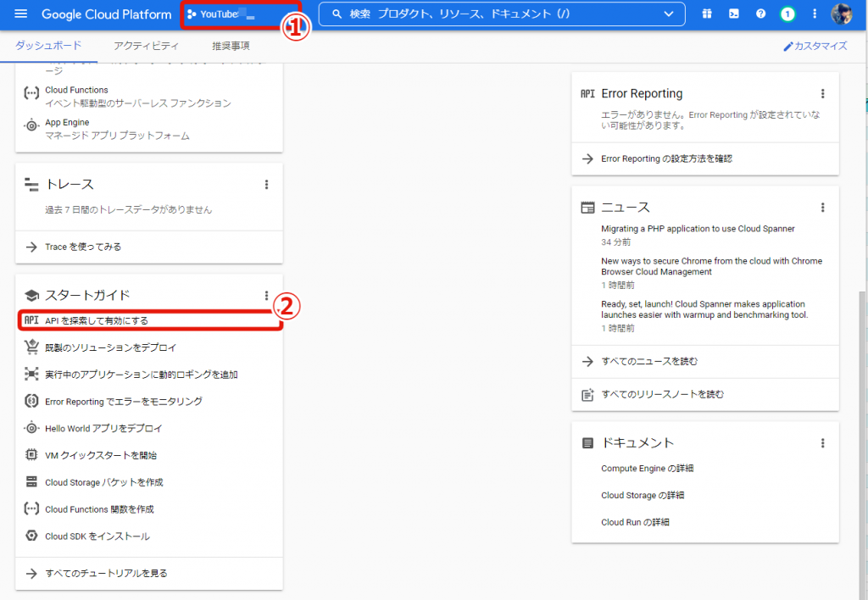The height and width of the screenshot is (600, 868).
Task: Switch to the 推奨事項 tab
Action: click(x=231, y=46)
